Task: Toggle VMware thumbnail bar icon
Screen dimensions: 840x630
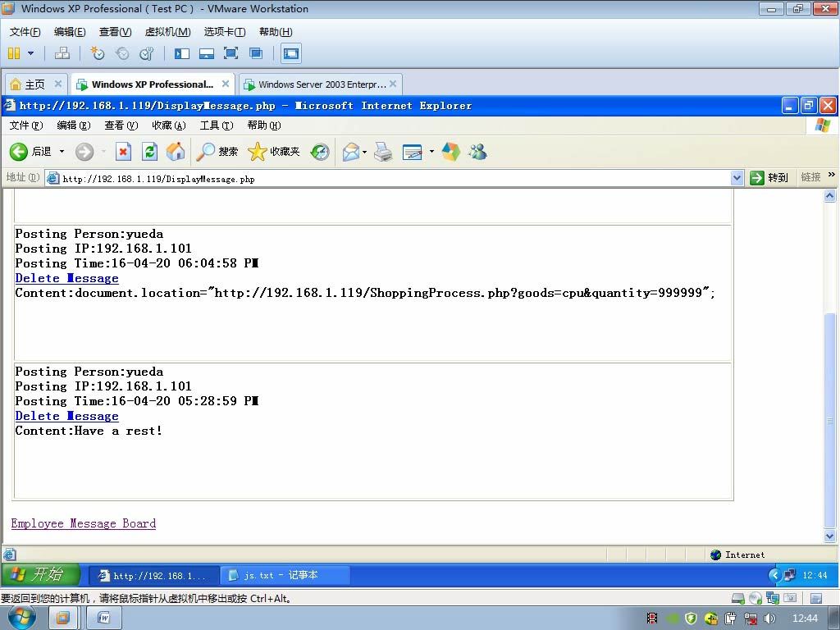Action: 207,53
